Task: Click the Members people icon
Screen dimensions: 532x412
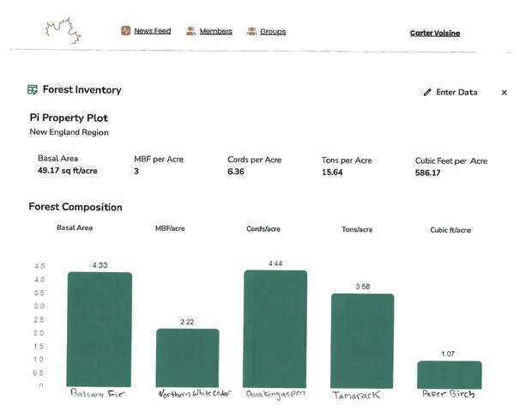Action: coord(191,31)
